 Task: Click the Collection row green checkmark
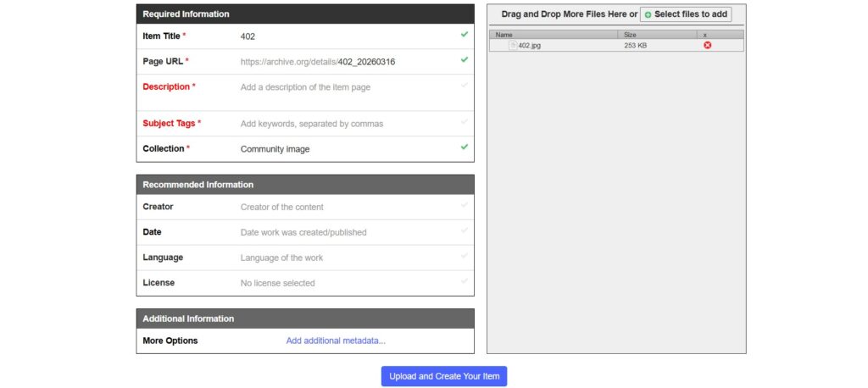coord(464,147)
